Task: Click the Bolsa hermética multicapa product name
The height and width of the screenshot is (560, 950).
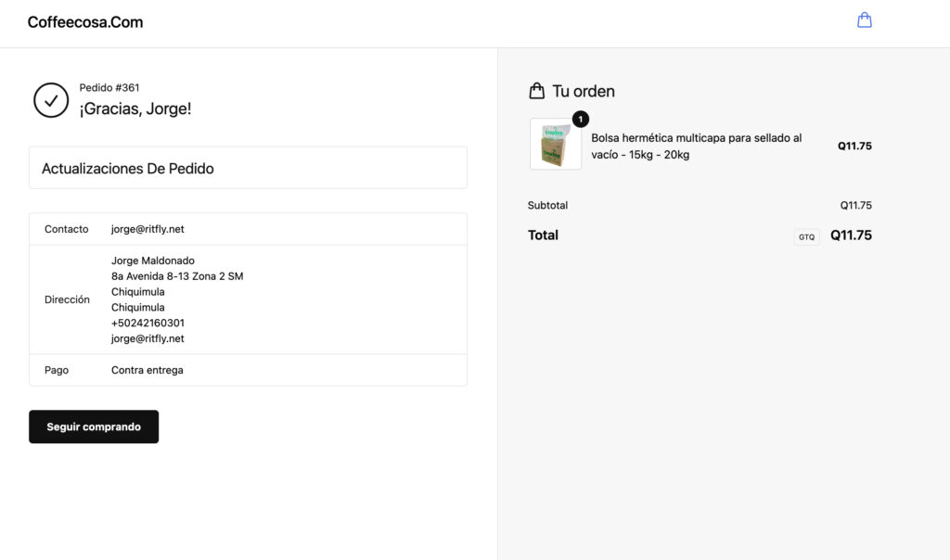Action: click(x=696, y=146)
